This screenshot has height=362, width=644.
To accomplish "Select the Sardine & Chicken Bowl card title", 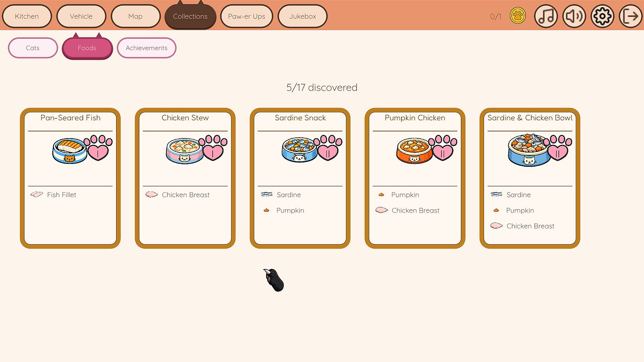I will tap(530, 118).
